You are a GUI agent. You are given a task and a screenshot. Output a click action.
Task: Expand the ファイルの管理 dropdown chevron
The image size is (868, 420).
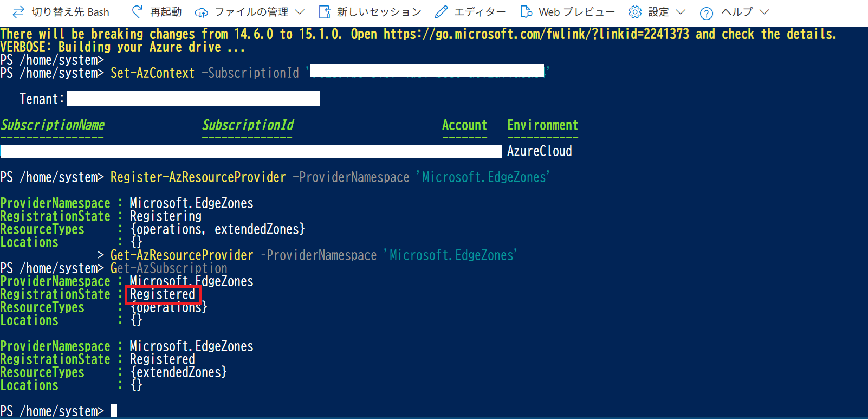coord(300,12)
